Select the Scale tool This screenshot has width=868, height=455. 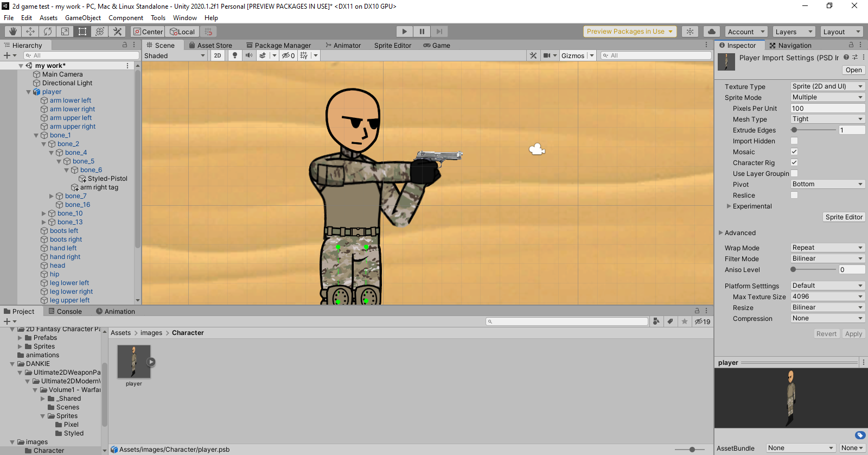click(x=65, y=31)
